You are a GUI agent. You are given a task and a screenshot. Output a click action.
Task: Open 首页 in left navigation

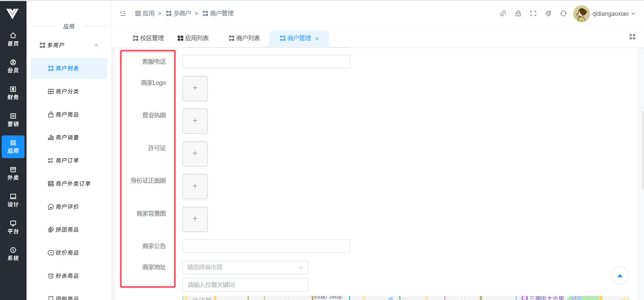pos(13,40)
